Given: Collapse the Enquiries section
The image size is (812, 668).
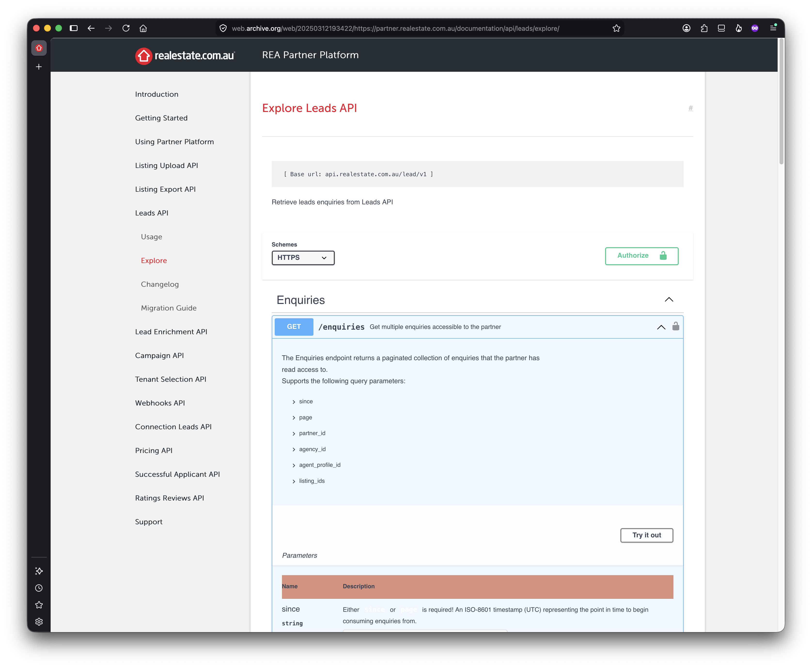Looking at the screenshot, I should (x=669, y=299).
